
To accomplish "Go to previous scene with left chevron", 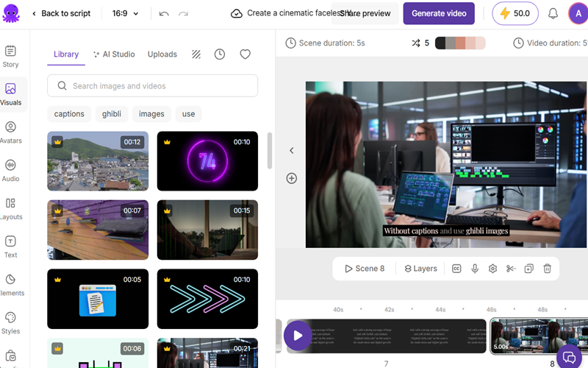I will coord(292,151).
